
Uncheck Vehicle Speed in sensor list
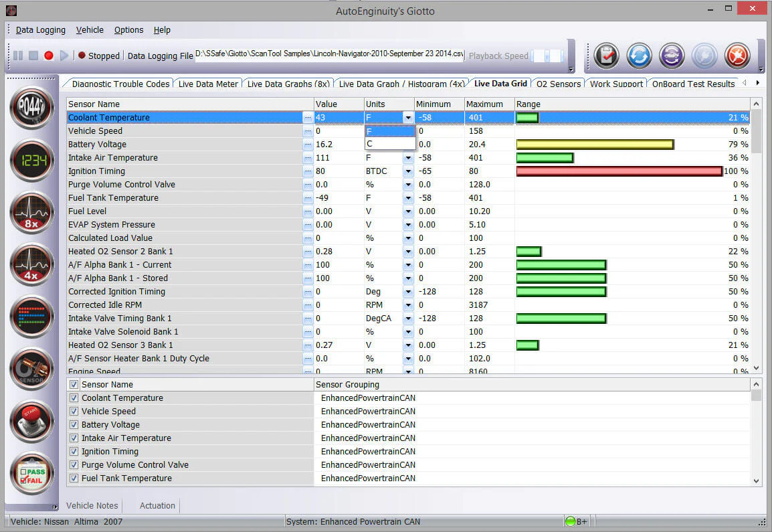pos(74,411)
